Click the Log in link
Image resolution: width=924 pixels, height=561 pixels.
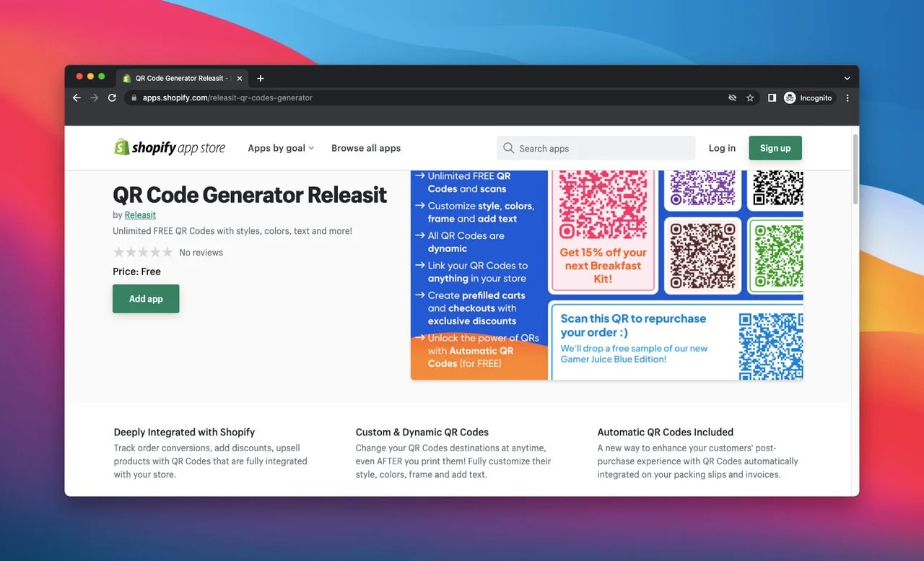[x=722, y=148]
